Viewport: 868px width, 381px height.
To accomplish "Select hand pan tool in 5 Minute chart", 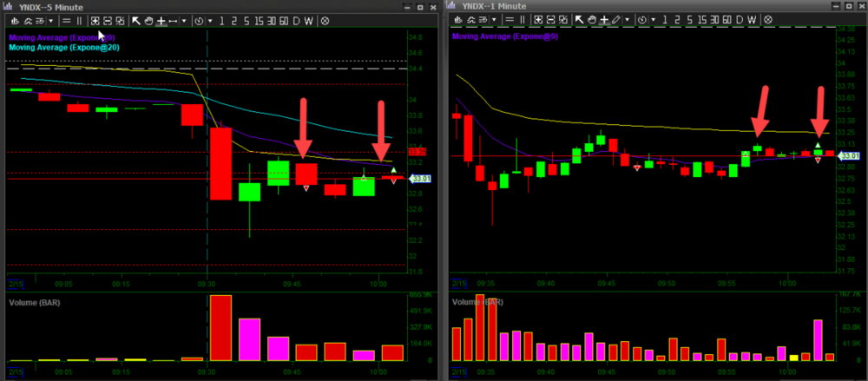I will (x=148, y=20).
